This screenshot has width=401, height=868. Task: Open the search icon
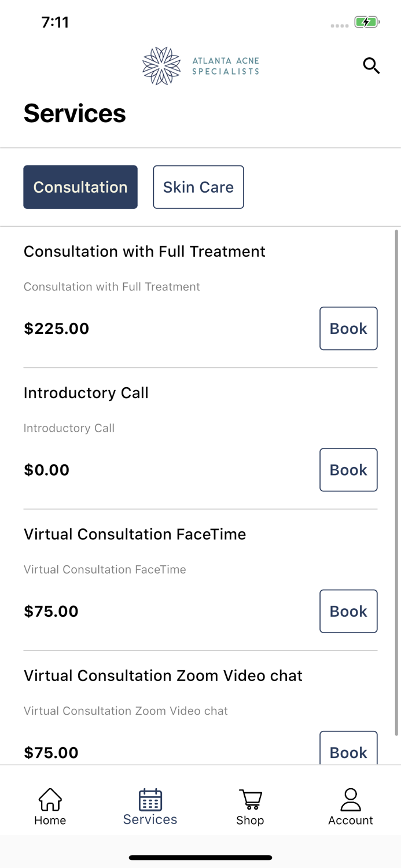coord(371,66)
